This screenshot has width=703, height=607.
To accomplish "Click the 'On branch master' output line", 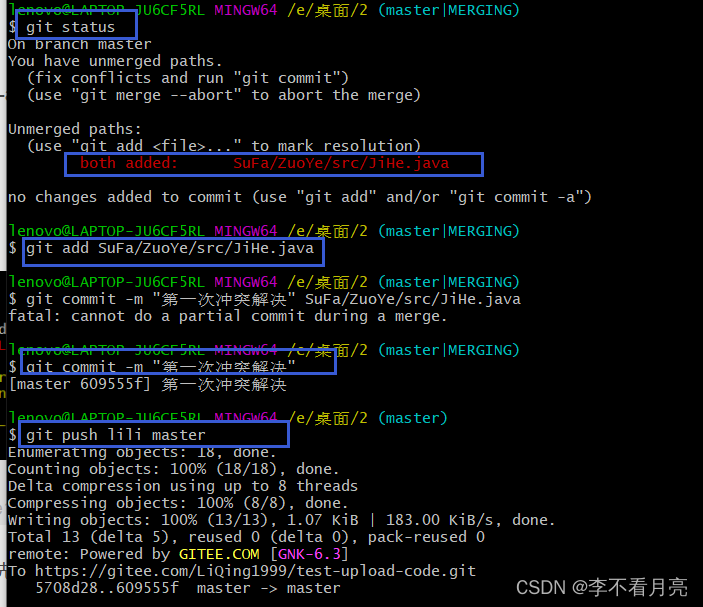I will [80, 44].
